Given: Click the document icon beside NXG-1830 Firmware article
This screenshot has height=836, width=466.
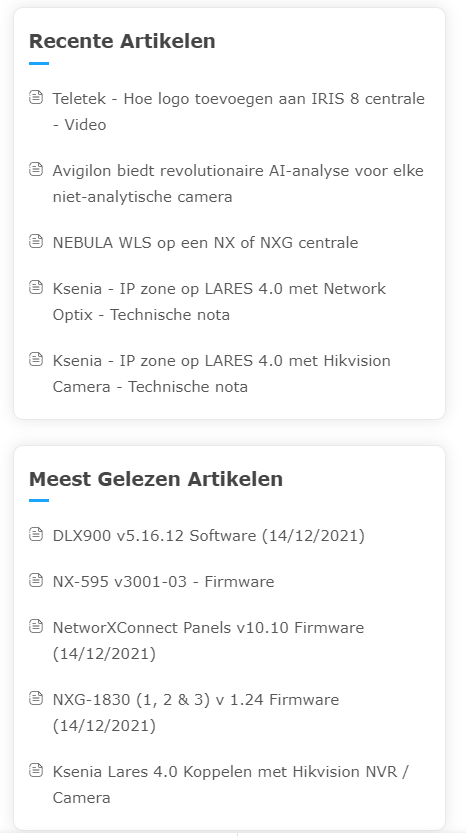Looking at the screenshot, I should (x=36, y=698).
